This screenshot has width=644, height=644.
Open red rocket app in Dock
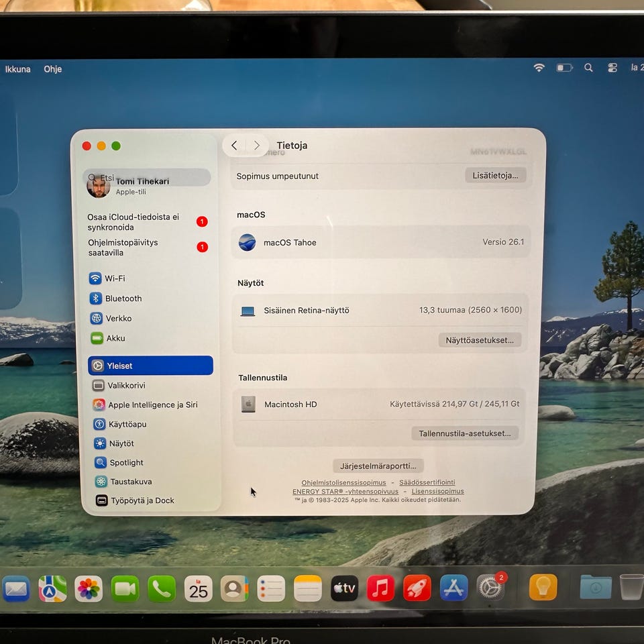tap(417, 588)
